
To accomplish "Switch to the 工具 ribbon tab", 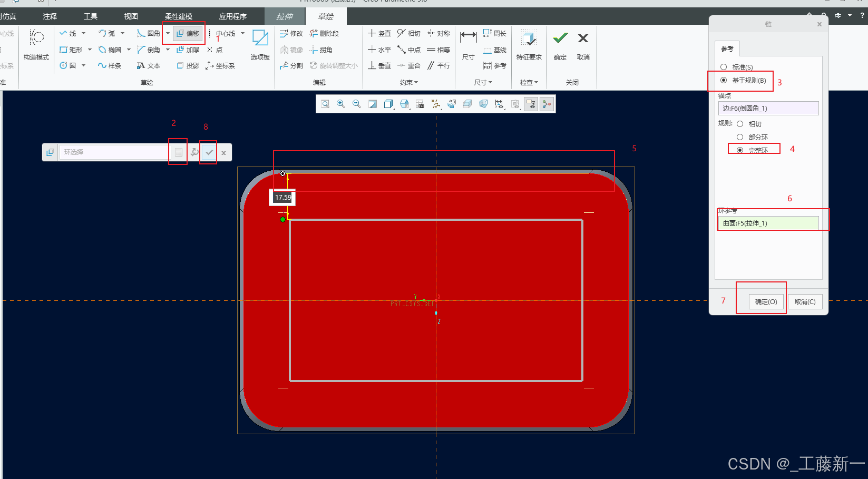I will tap(91, 16).
